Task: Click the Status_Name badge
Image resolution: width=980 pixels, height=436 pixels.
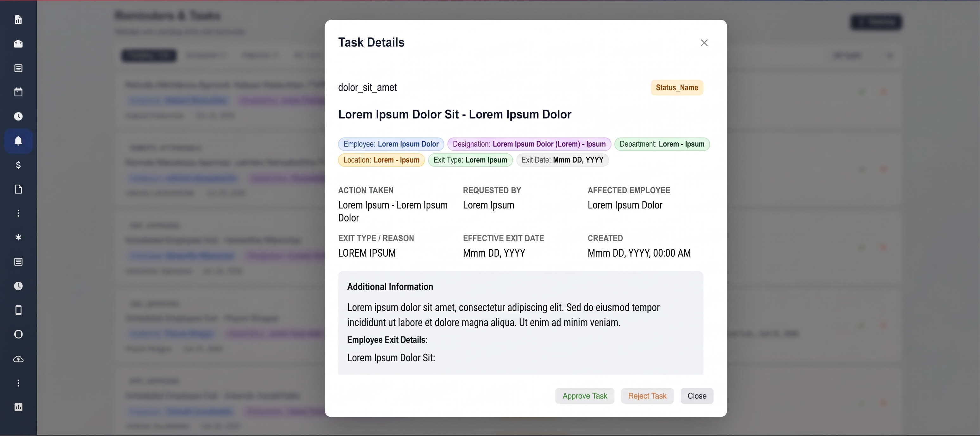Action: 677,87
